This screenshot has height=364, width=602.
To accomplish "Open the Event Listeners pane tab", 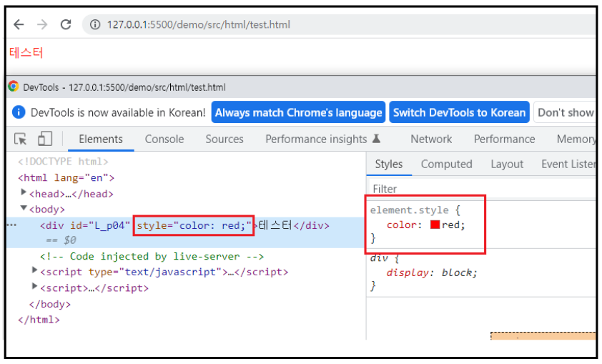I will tap(568, 164).
